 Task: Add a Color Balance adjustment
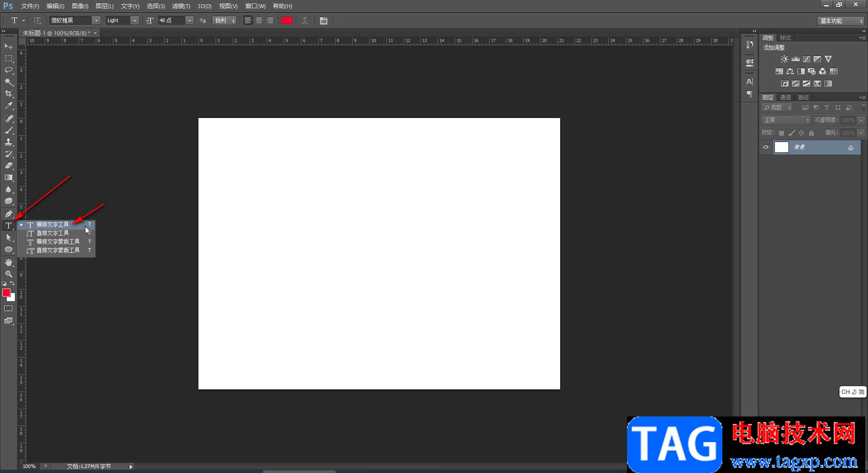click(790, 71)
